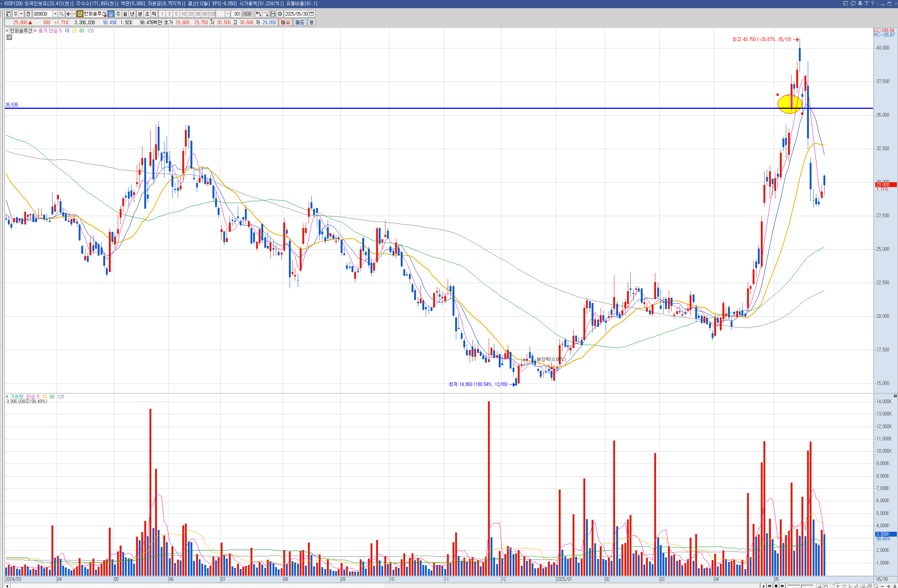Toggle the 분 minute chart period
The image size is (898, 588).
pos(140,14)
